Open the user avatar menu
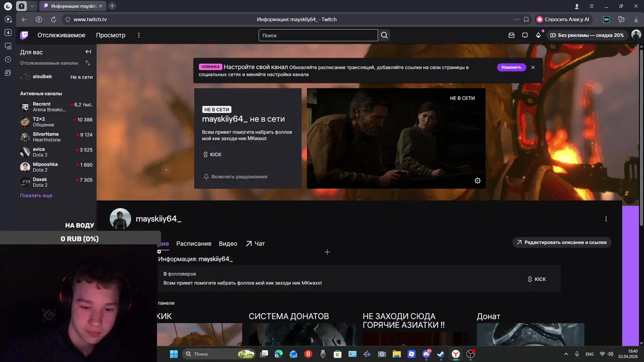This screenshot has width=644, height=362. (x=636, y=35)
